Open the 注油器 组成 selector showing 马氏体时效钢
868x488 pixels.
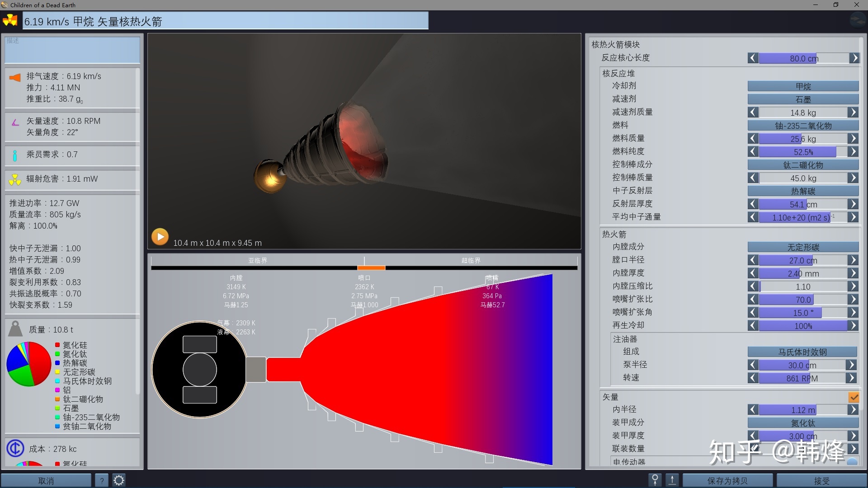802,352
